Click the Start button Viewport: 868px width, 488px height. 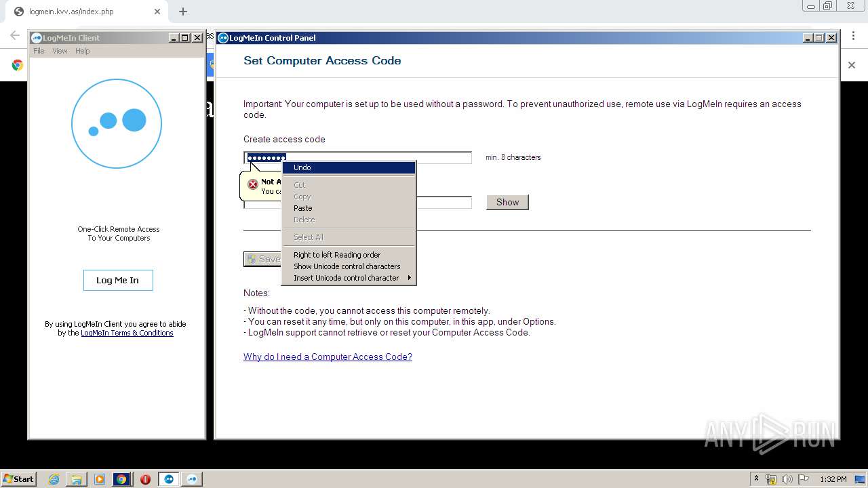coord(19,479)
